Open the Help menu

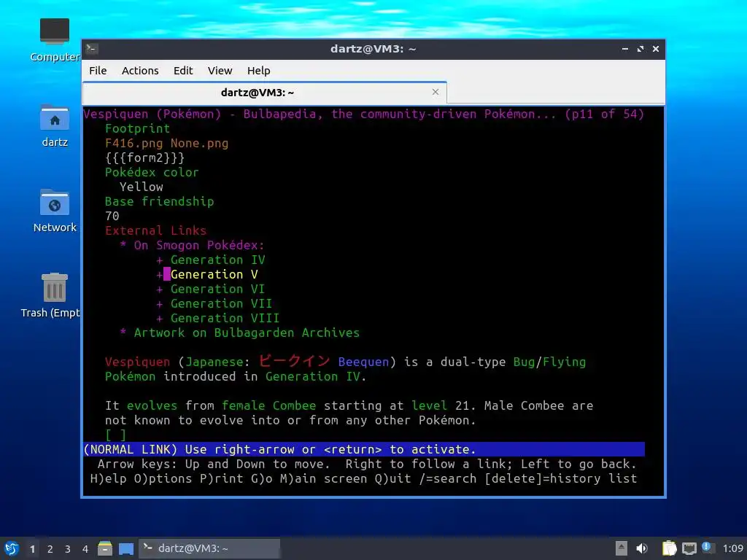click(x=259, y=71)
